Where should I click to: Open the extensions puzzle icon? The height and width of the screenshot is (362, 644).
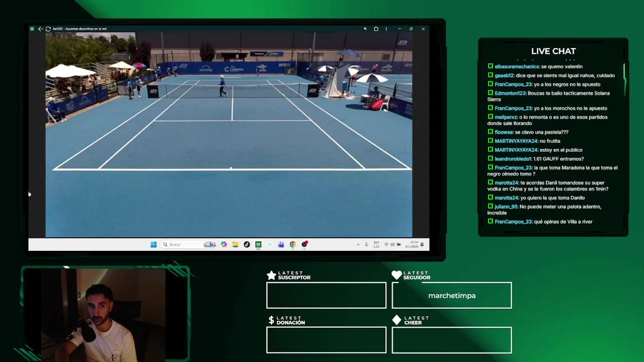tap(376, 29)
